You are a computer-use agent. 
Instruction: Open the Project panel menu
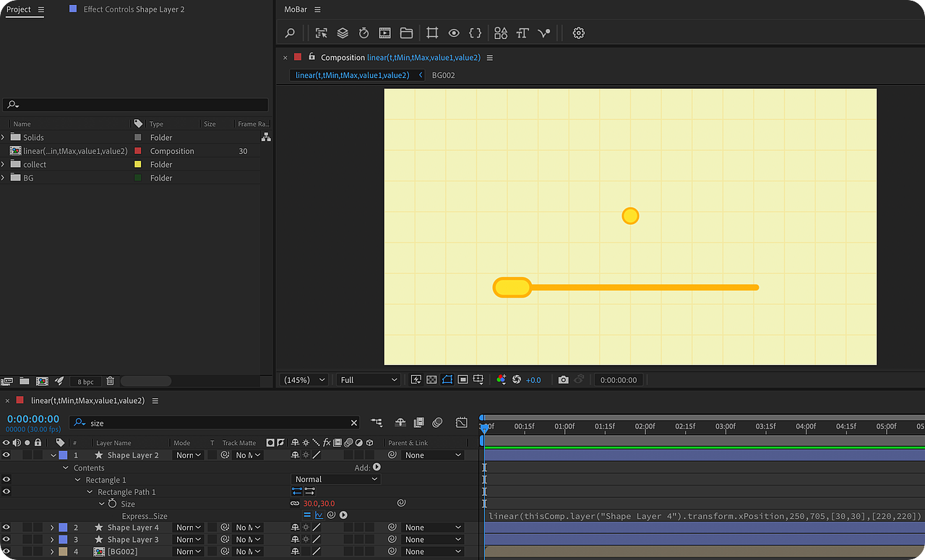coord(40,9)
